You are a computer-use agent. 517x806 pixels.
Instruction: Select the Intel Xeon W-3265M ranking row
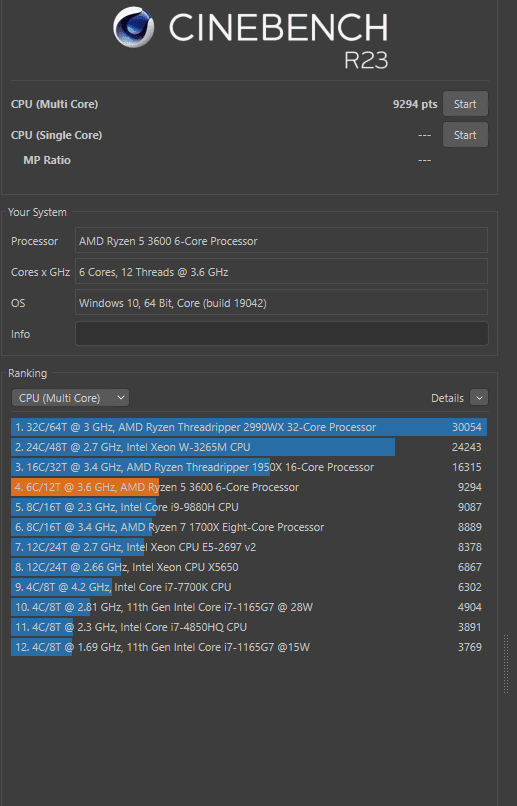tap(249, 447)
